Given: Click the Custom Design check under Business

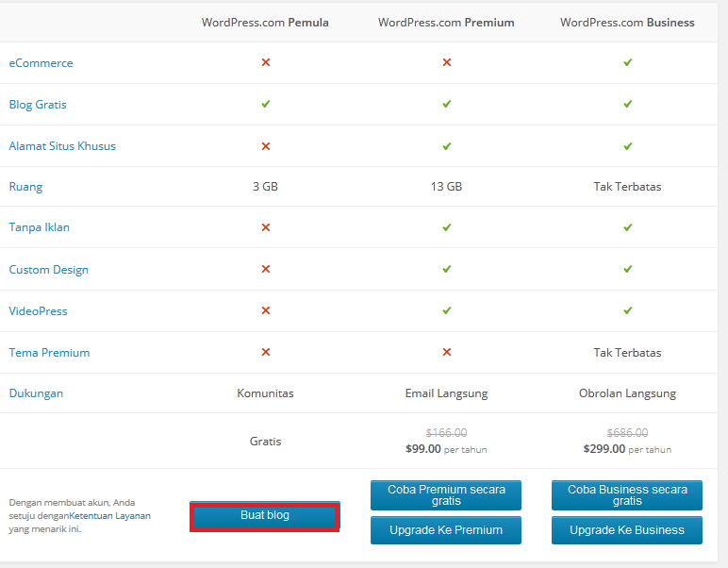Looking at the screenshot, I should click(x=628, y=269).
